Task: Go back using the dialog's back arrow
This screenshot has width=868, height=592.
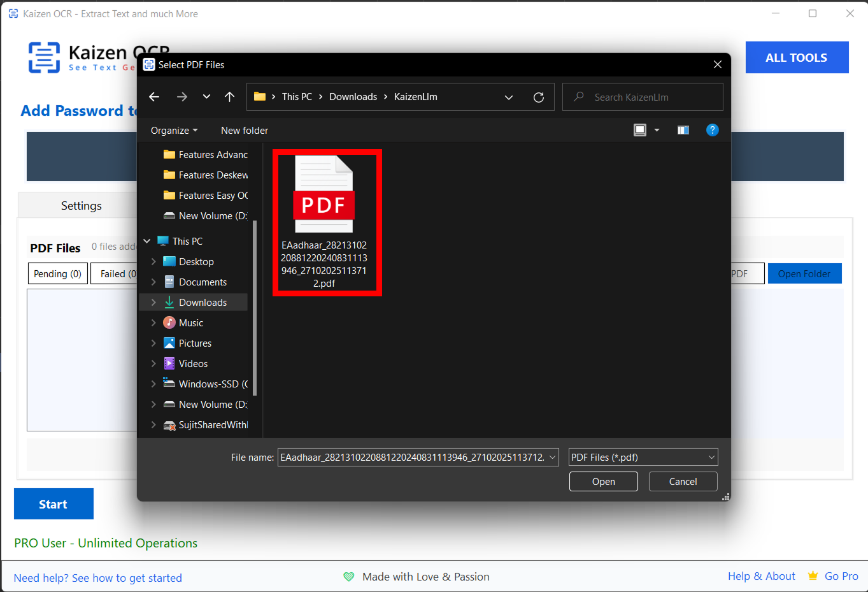Action: pyautogui.click(x=154, y=97)
